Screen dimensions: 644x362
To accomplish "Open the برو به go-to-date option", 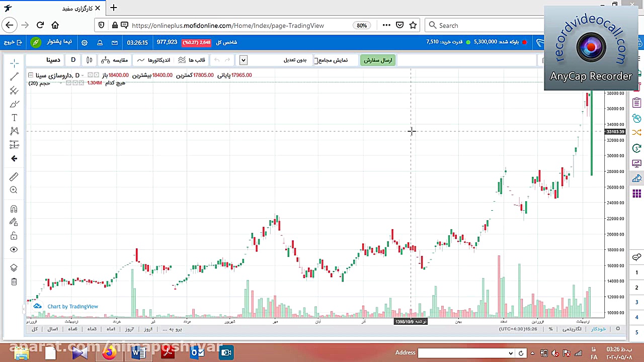I will click(172, 329).
